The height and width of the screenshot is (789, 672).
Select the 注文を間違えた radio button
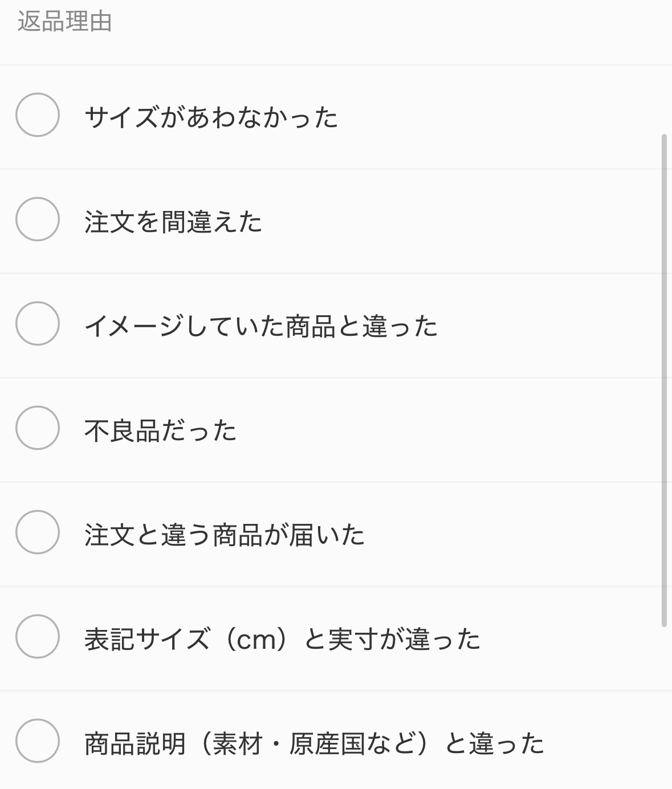tap(38, 219)
